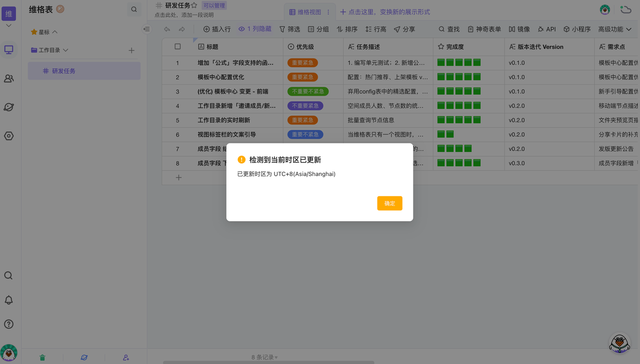
Task: Click the invite member icon
Action: tap(126, 358)
